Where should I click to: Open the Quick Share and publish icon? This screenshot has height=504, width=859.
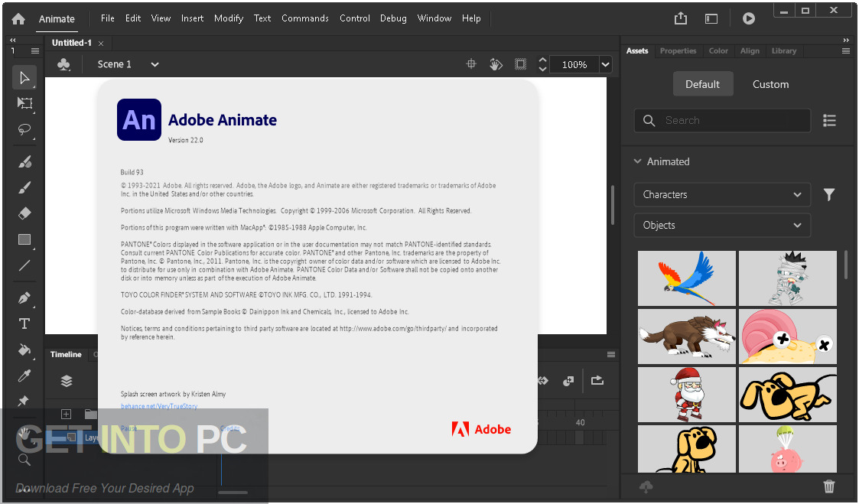pyautogui.click(x=681, y=18)
